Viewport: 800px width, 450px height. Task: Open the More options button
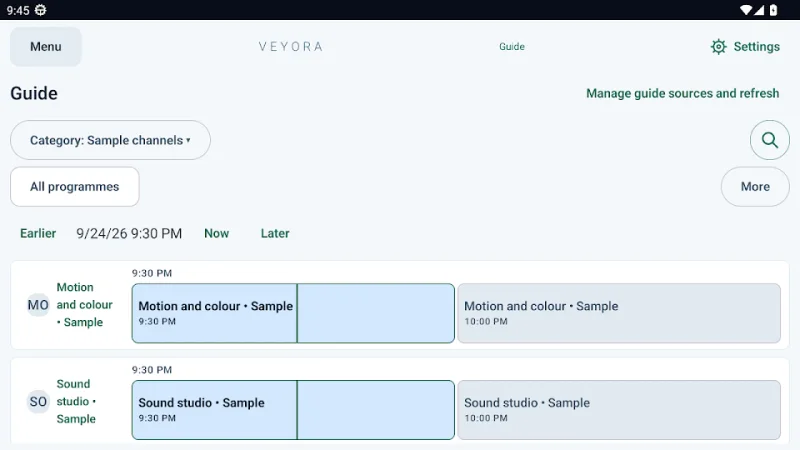point(755,187)
